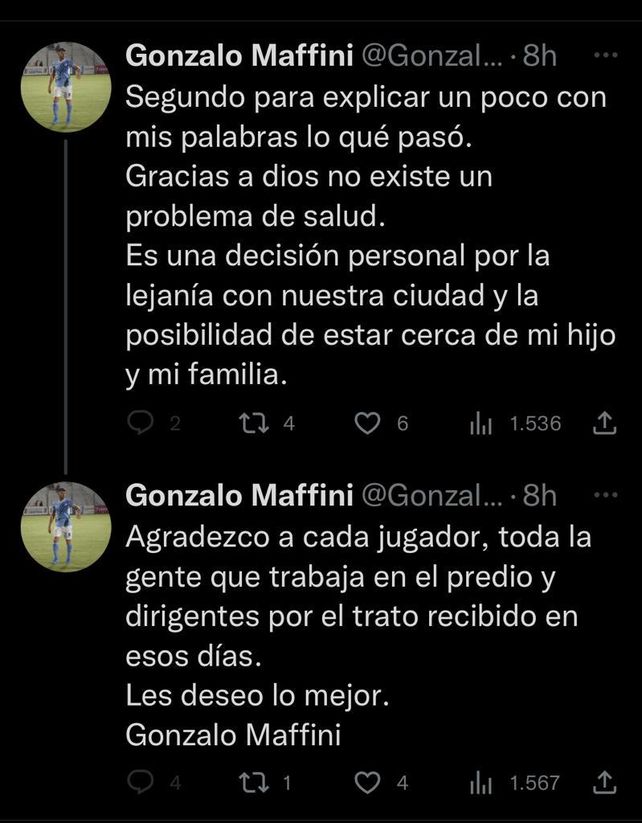Open more options menu on second tweet
The height and width of the screenshot is (823, 642).
pos(606,494)
